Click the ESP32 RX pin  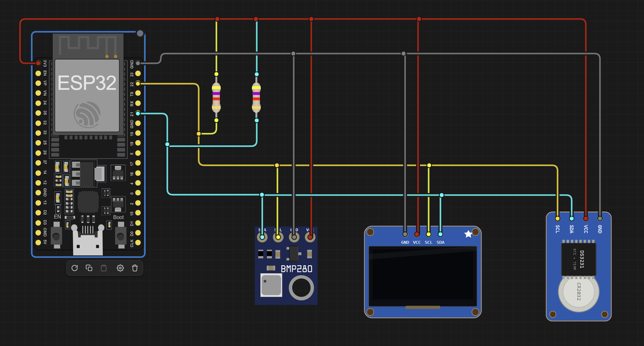[138, 103]
